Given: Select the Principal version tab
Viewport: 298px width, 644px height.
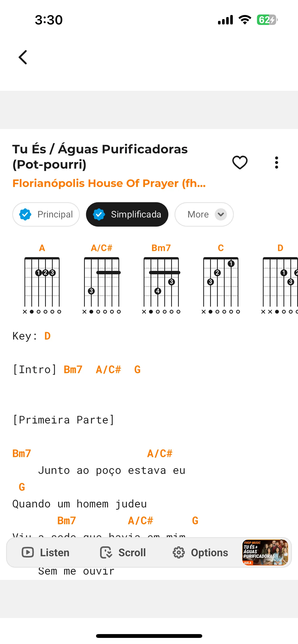Looking at the screenshot, I should (x=46, y=214).
